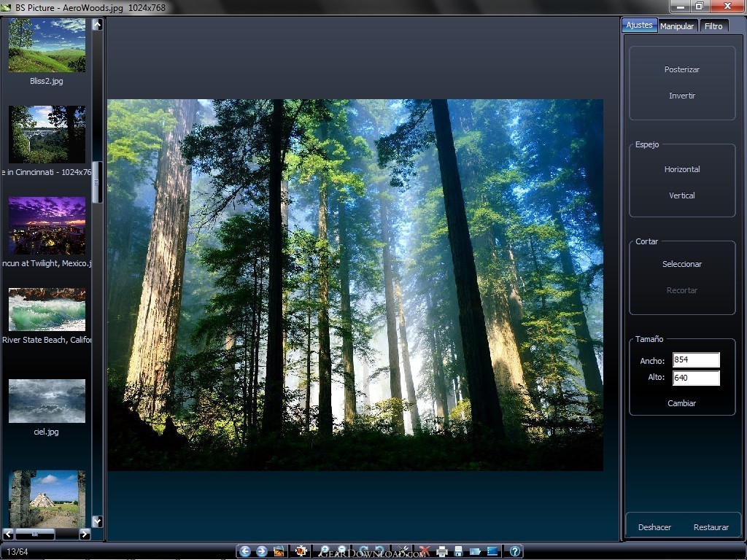Click the zoom in magnifier icon

coord(324,551)
